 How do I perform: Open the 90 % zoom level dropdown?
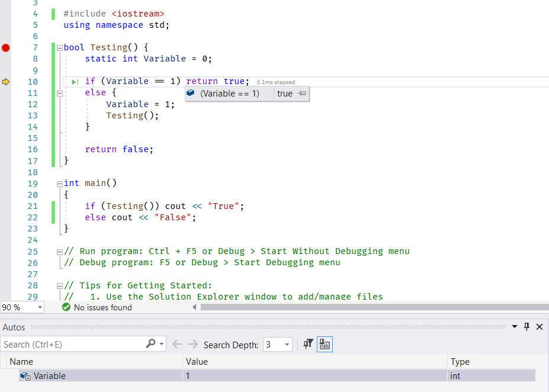pyautogui.click(x=40, y=307)
